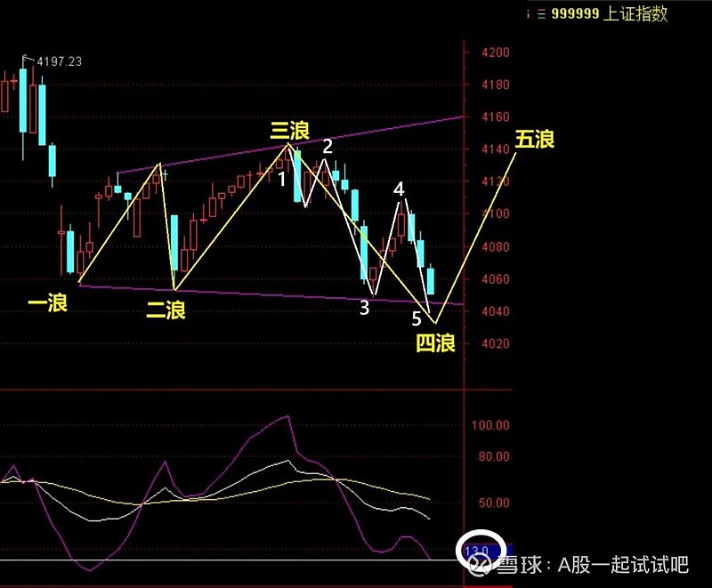
Task: Open the list menu icon beside 999999
Action: click(541, 14)
